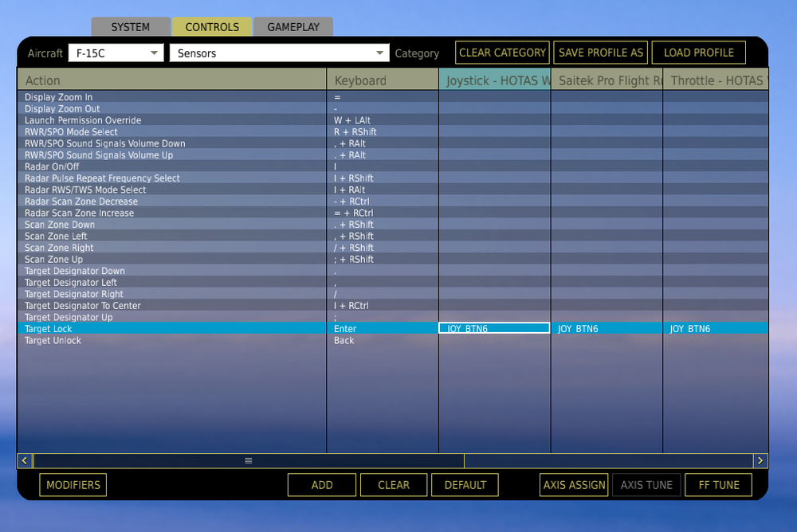The image size is (797, 532).
Task: Select the Scan Zone Down action
Action: [x=172, y=225]
